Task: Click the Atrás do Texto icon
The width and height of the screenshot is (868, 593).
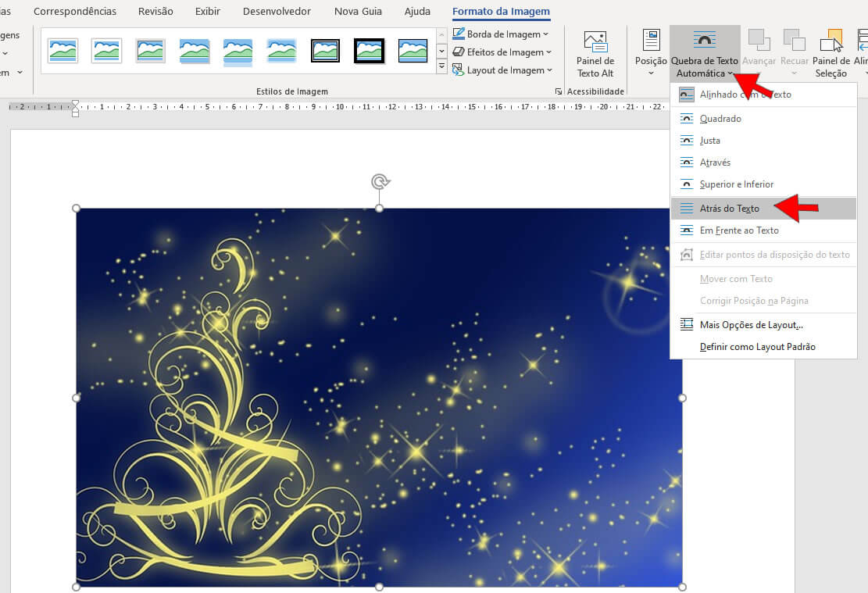Action: 687,209
